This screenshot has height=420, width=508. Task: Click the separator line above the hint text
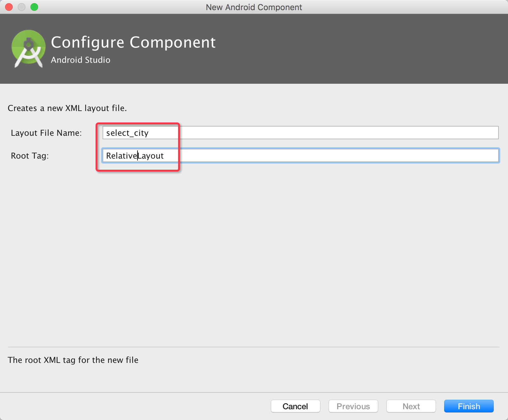point(254,347)
